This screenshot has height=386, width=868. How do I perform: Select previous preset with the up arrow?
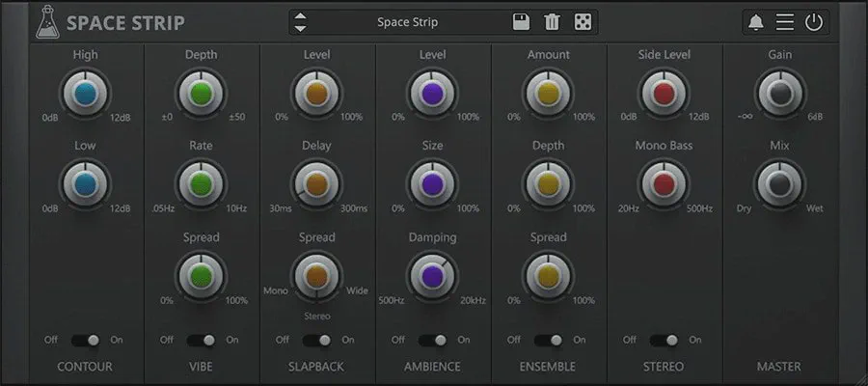pyautogui.click(x=300, y=16)
